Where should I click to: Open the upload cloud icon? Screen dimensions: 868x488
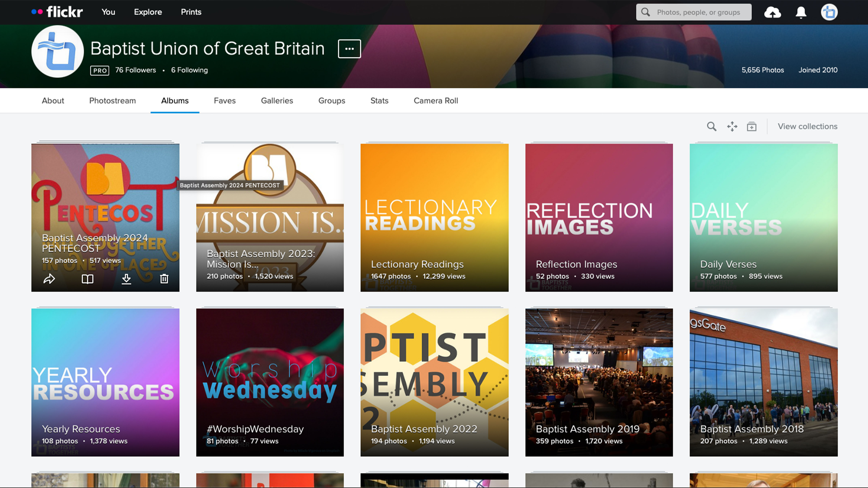772,12
